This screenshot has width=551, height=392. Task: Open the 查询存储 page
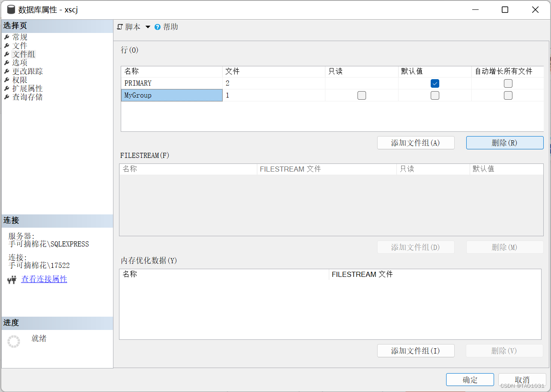[27, 97]
